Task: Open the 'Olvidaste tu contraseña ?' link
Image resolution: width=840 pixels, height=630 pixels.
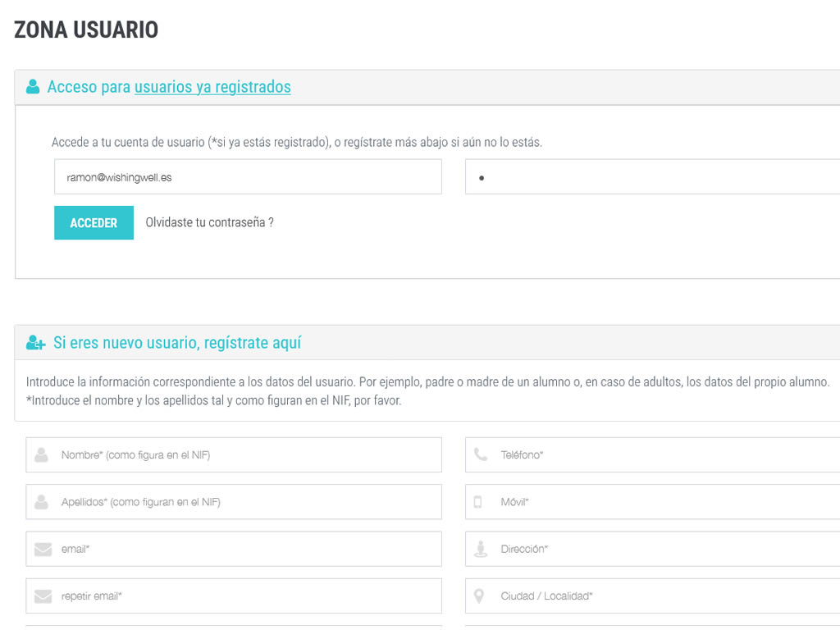Action: (209, 222)
